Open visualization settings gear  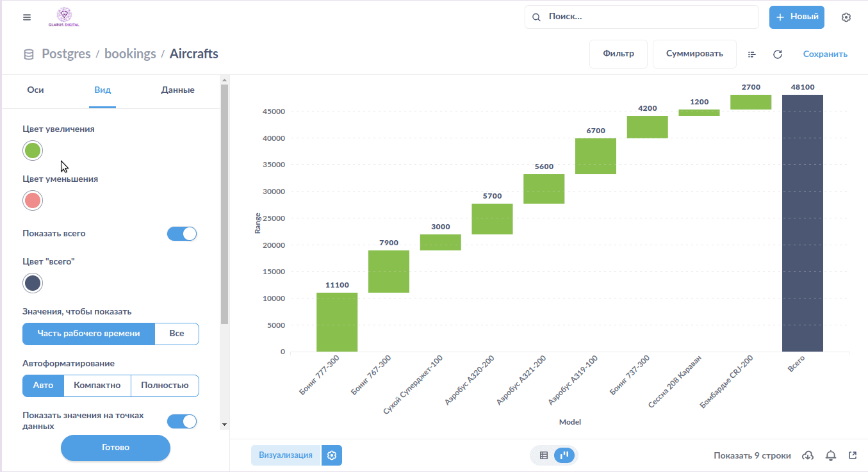(332, 455)
